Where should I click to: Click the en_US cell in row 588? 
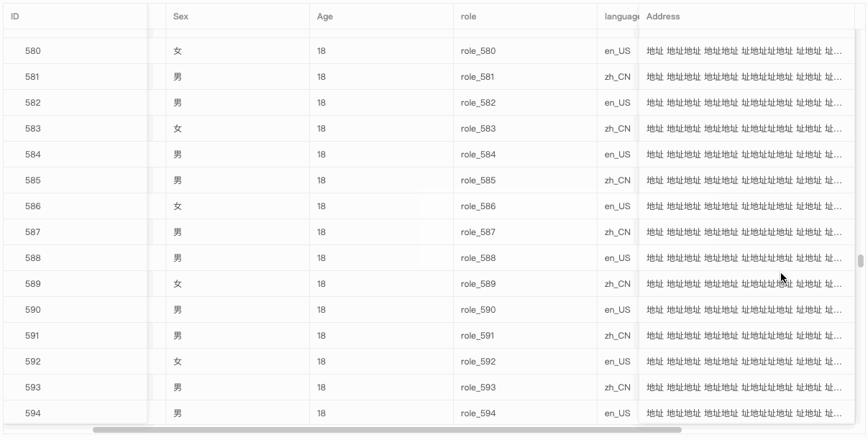click(x=617, y=258)
